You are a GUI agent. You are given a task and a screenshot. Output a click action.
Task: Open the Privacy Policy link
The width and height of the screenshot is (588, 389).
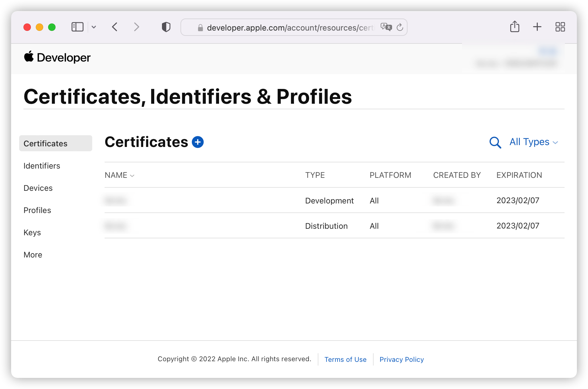point(402,359)
